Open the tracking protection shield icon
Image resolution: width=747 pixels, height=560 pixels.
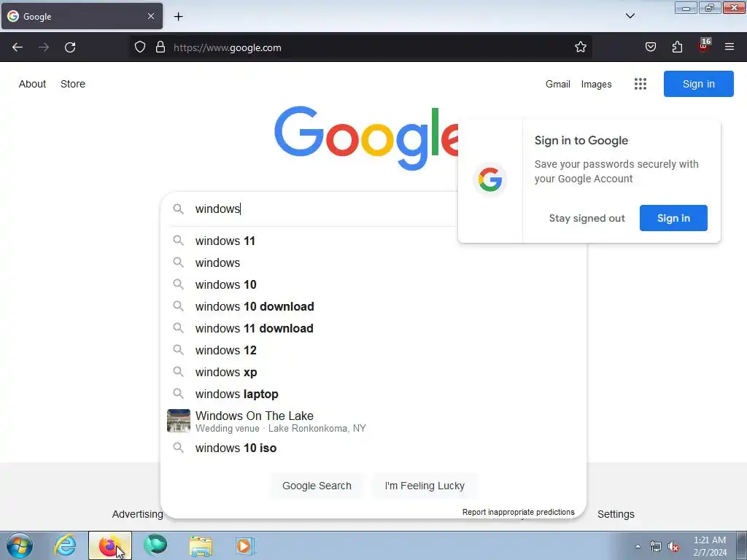139,47
